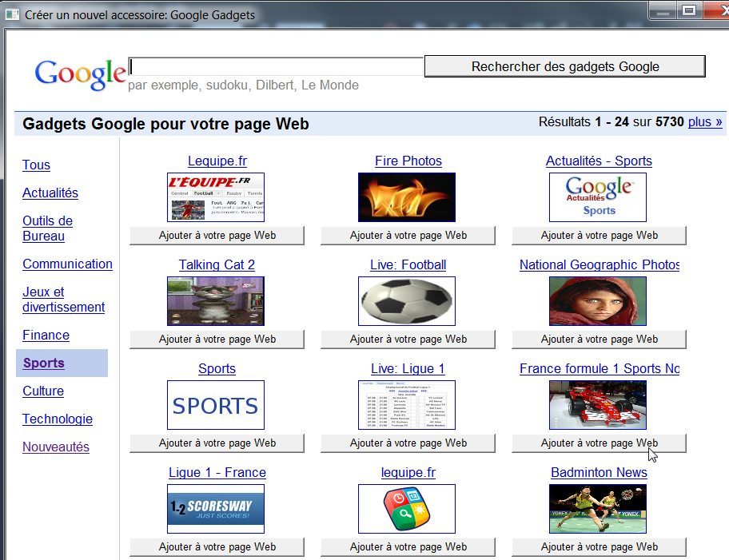Open the Sports gadget title link
This screenshot has height=560, width=729.
(217, 368)
